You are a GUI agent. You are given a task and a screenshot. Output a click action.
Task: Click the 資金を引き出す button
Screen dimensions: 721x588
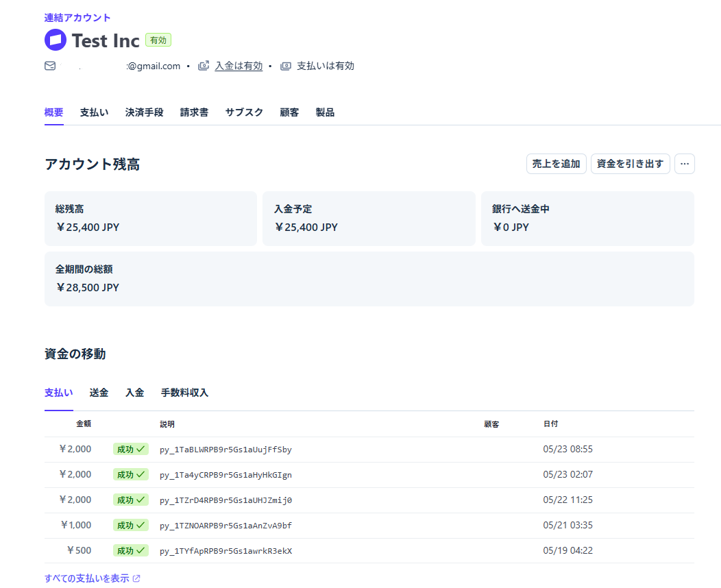pyautogui.click(x=630, y=164)
